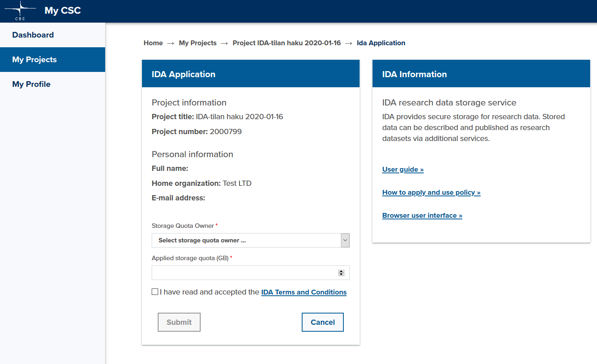Viewport: 597px width, 364px height.
Task: Open My Profile in sidebar
Action: (53, 84)
